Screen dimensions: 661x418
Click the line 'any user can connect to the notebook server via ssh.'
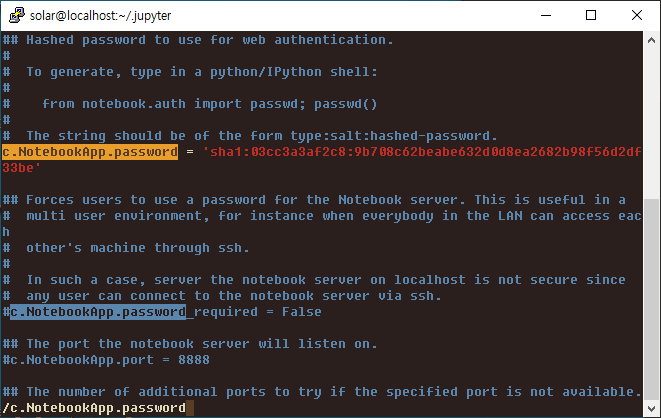click(x=234, y=296)
